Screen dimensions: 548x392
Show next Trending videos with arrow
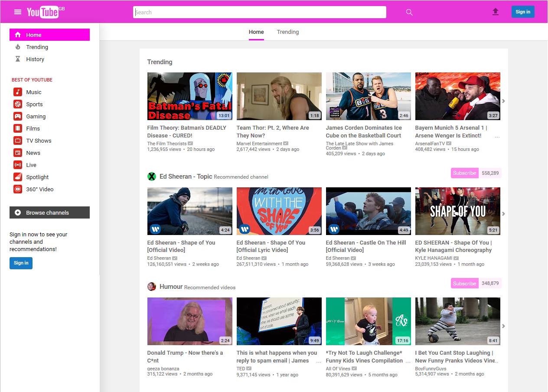[503, 101]
